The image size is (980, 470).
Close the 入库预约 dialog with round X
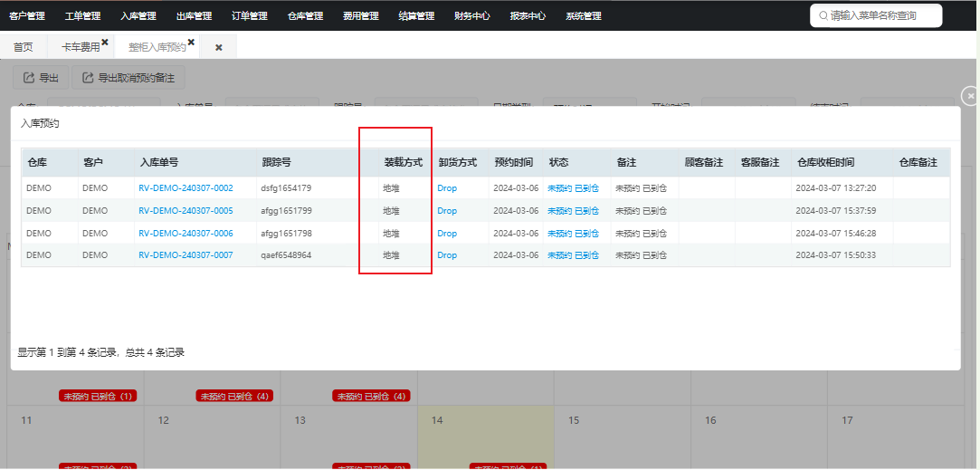[x=970, y=96]
